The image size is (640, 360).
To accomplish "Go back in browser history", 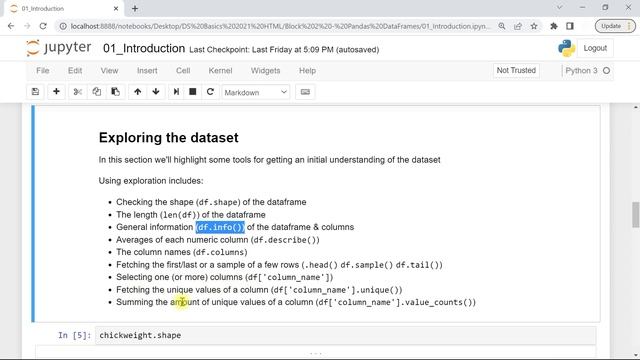I will 11,26.
